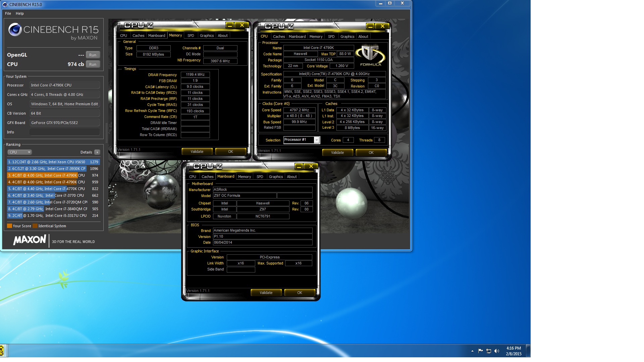Viewport: 644px width, 362px height.
Task: Click the Identical System legend swatch
Action: pos(35,226)
